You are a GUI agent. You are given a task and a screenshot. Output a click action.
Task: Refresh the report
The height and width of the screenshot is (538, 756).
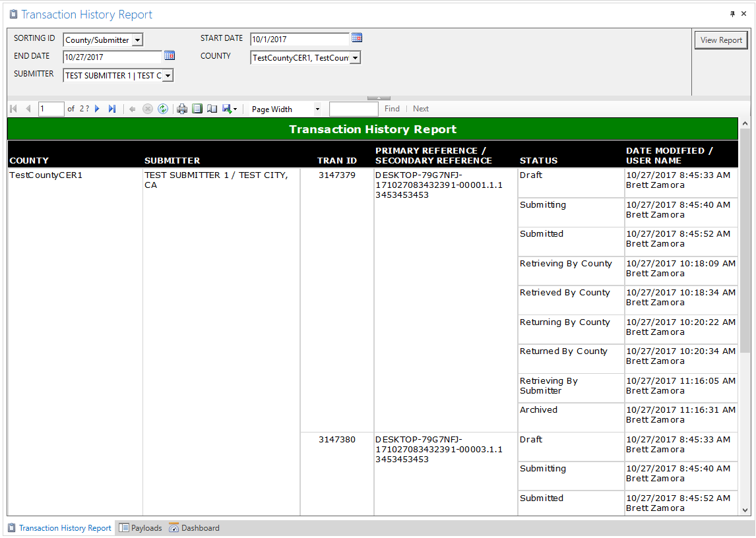point(163,109)
